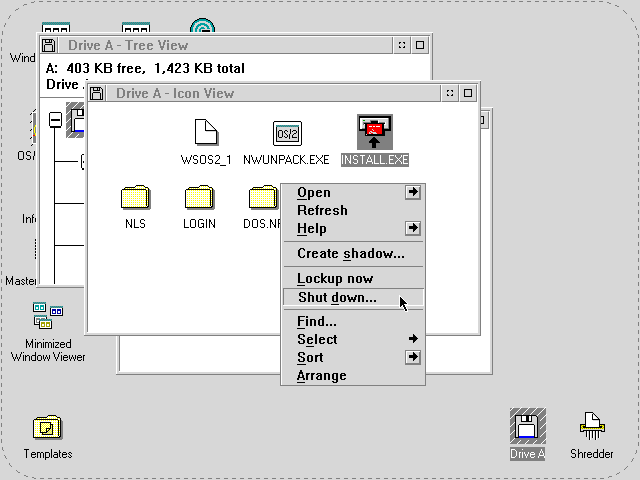Expand the Open submenu arrow
The height and width of the screenshot is (480, 640).
[x=413, y=192]
